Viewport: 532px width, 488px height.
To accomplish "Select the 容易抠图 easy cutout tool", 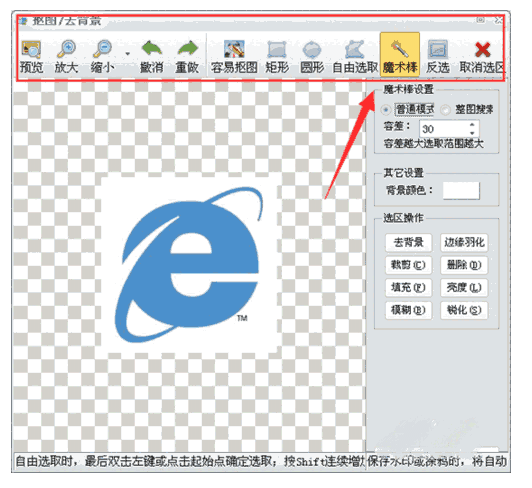I will click(234, 56).
